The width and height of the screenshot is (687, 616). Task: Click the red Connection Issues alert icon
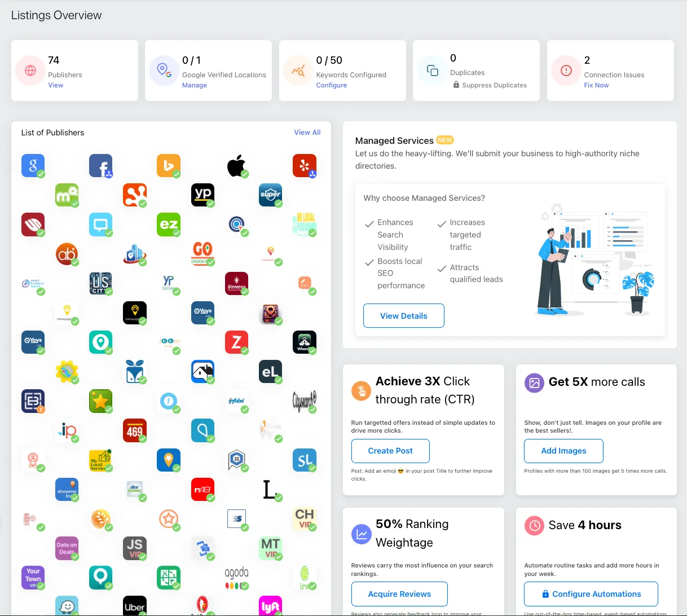coord(566,71)
